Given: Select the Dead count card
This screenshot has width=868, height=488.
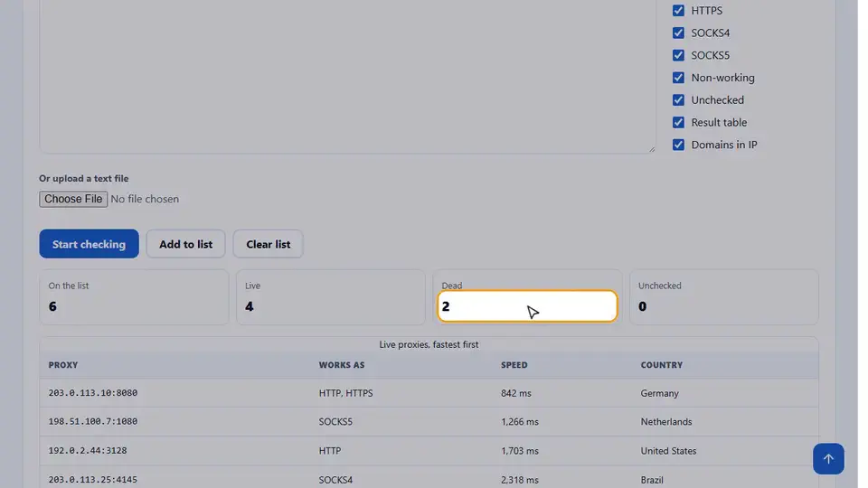Looking at the screenshot, I should click(x=527, y=297).
